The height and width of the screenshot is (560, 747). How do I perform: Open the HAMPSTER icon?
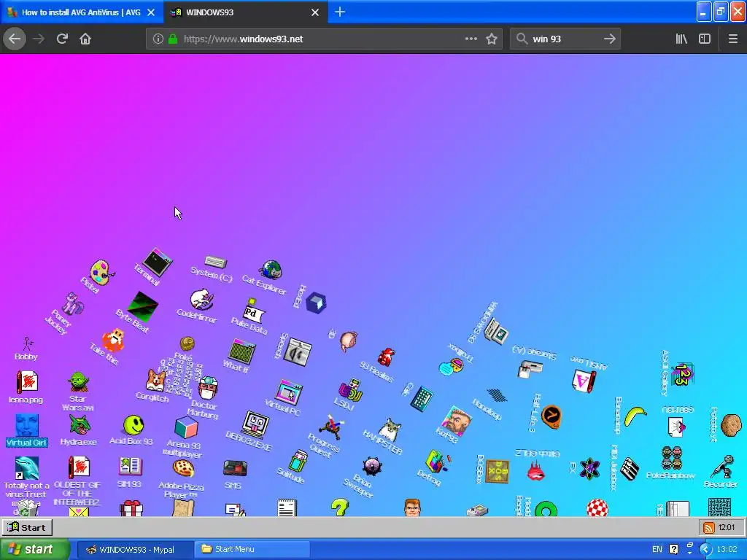coord(390,430)
